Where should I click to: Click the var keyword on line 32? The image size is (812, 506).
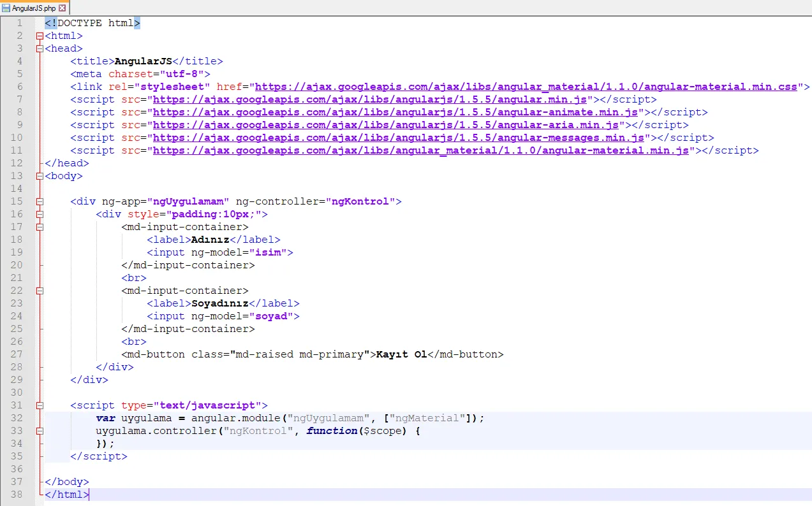click(x=105, y=418)
